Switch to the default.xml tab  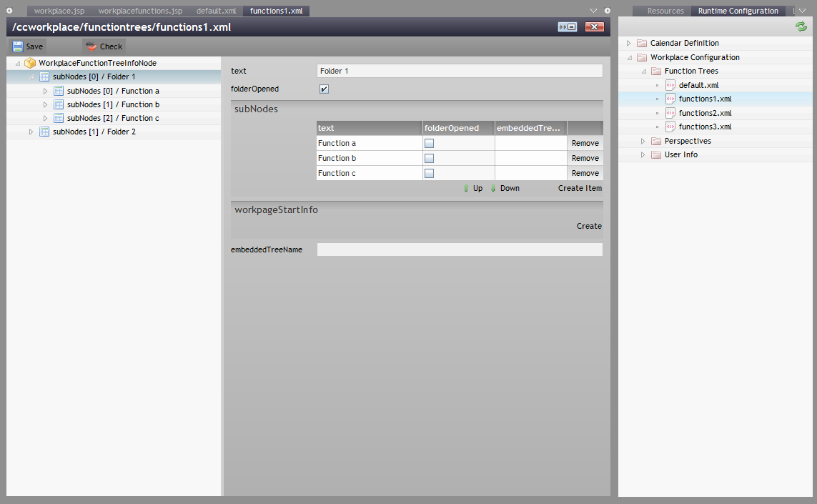216,11
